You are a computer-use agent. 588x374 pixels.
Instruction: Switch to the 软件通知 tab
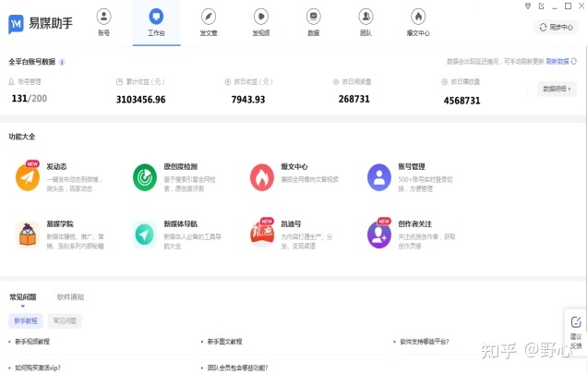point(70,297)
